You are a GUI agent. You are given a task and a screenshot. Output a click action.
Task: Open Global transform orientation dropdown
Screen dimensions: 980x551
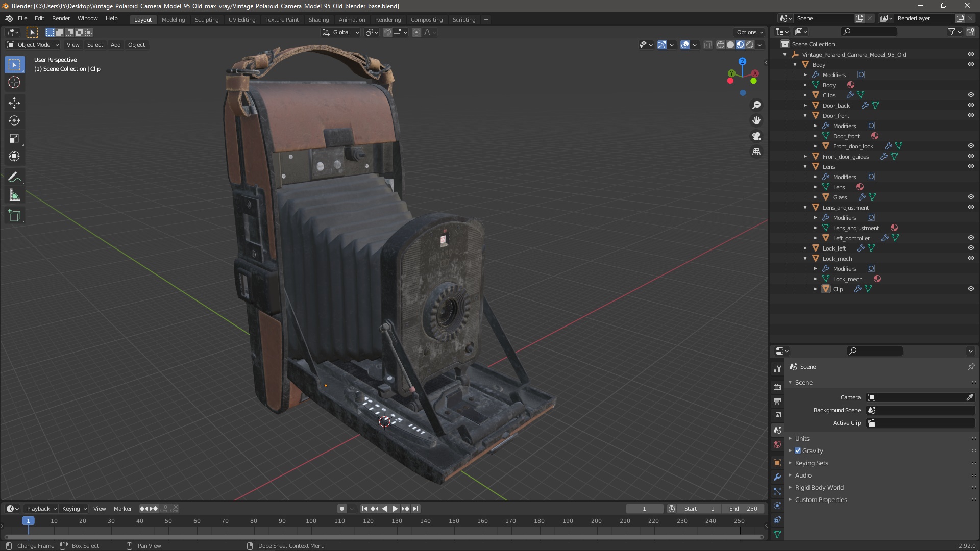pos(341,32)
